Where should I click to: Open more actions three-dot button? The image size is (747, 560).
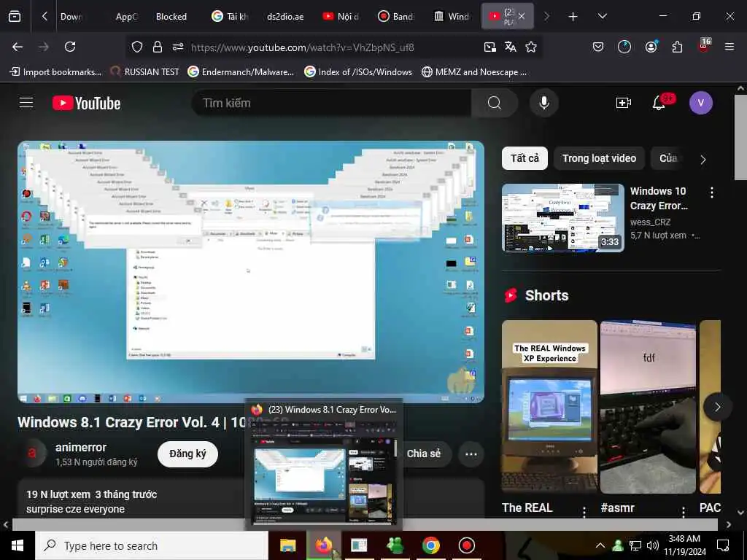471,454
